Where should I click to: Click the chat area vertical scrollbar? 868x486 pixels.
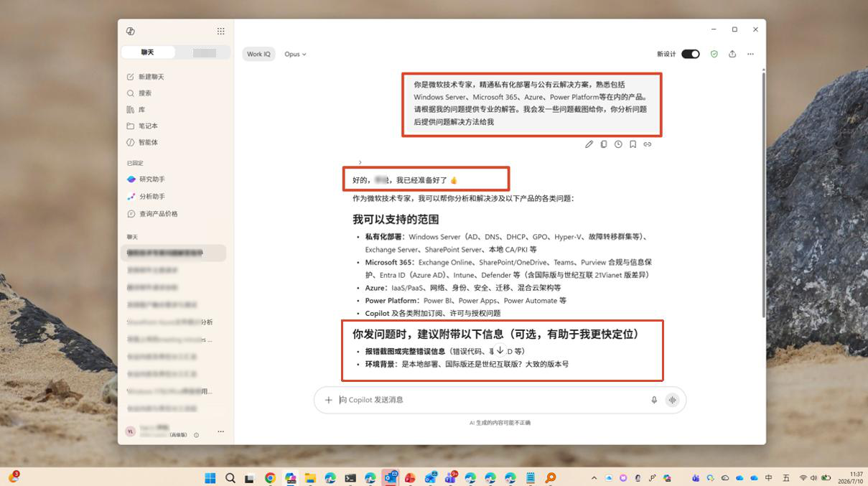point(762,194)
